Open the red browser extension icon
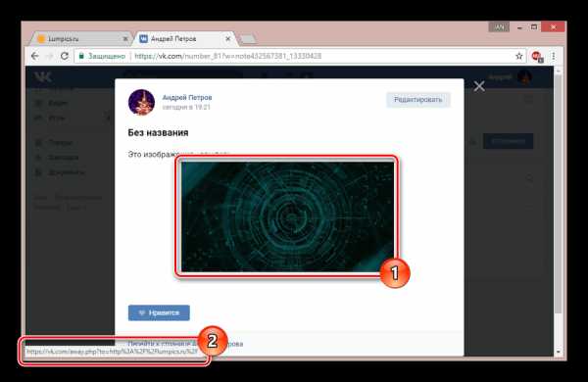 point(537,57)
